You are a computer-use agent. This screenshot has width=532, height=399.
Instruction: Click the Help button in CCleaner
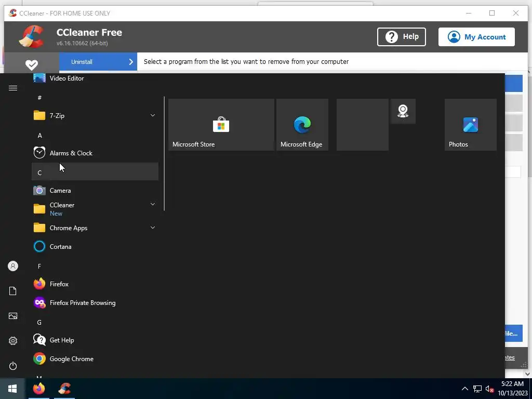click(x=402, y=37)
